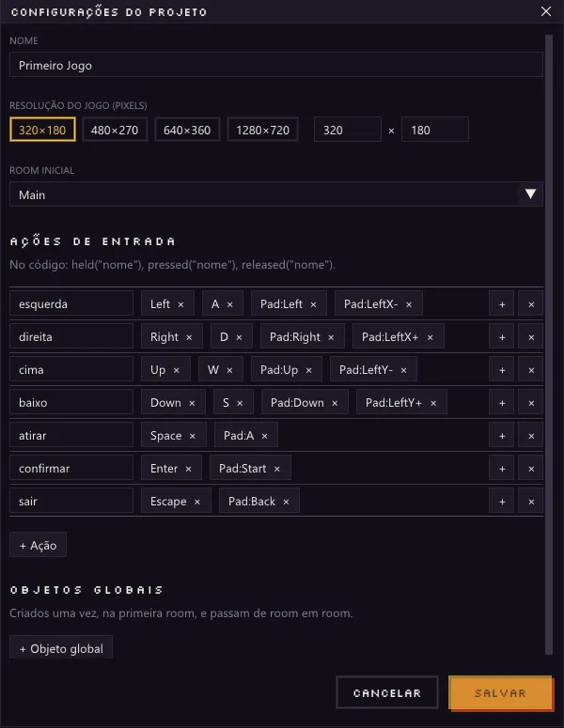564x728 pixels.
Task: Edit the confirmar action name field
Action: (x=71, y=469)
